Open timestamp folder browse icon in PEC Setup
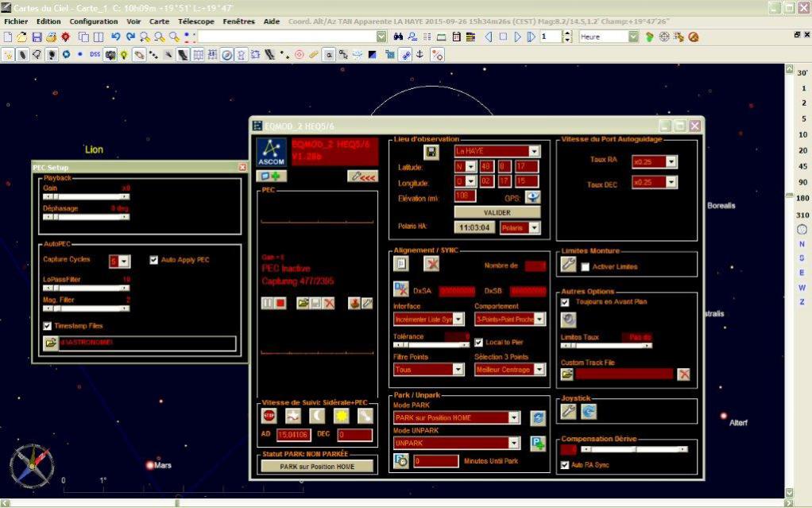812x508 pixels. click(51, 343)
